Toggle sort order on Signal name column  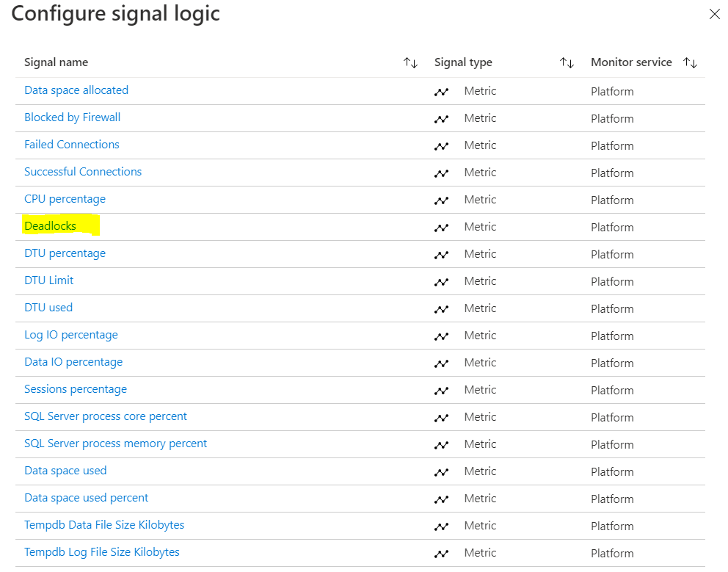(x=410, y=62)
